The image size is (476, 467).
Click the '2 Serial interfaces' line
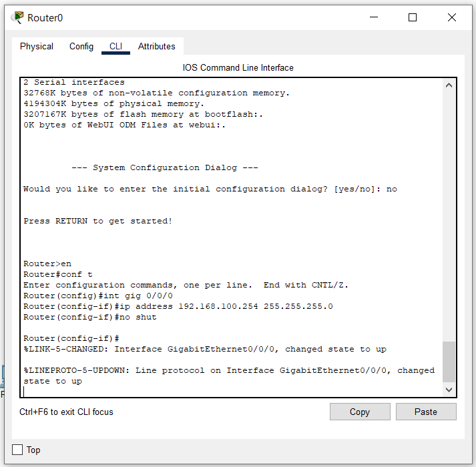click(74, 82)
